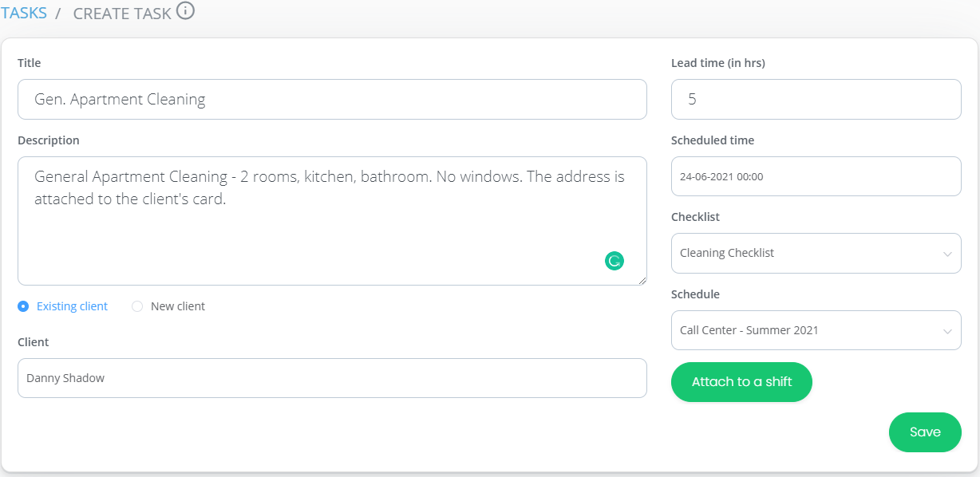This screenshot has height=477, width=980.
Task: Click the Lead time (in hrs) label
Action: 718,63
